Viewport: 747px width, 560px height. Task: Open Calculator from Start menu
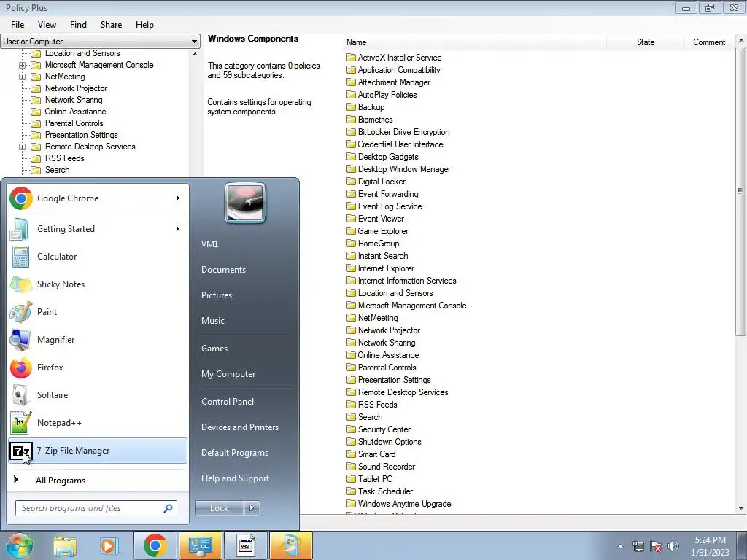pos(98,257)
